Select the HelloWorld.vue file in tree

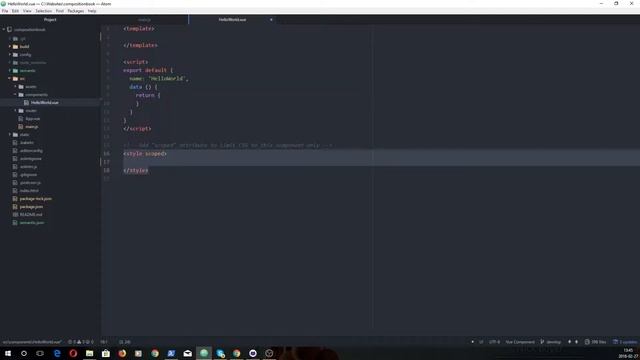[45, 102]
